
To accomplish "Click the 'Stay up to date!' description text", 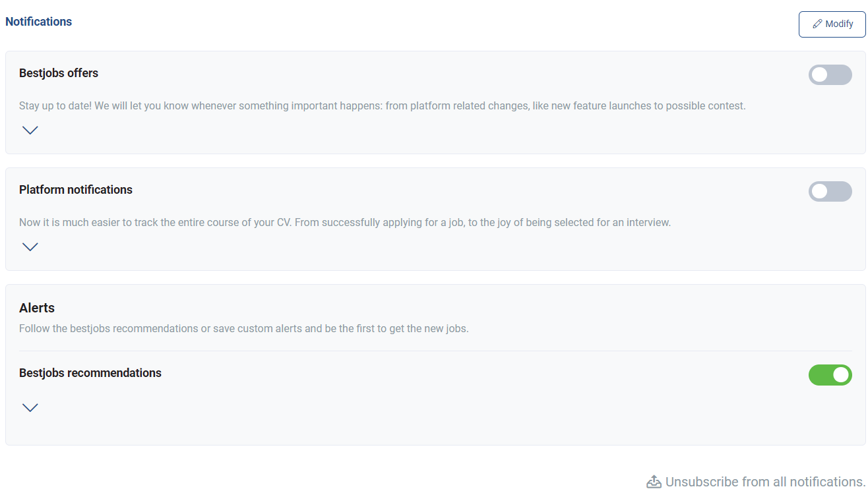I will click(383, 105).
